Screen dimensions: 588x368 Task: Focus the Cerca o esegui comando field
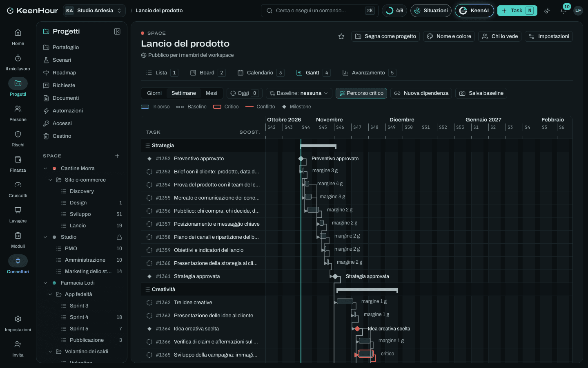coord(319,11)
